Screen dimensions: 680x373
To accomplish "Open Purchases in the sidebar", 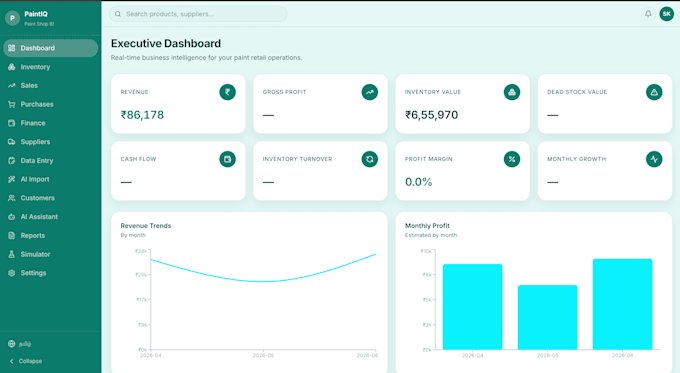I will point(50,104).
